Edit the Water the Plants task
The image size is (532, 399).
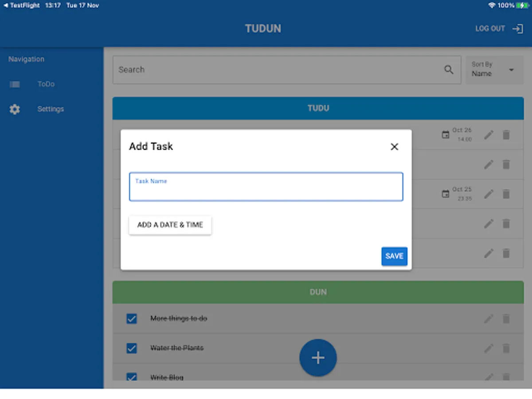pyautogui.click(x=489, y=348)
